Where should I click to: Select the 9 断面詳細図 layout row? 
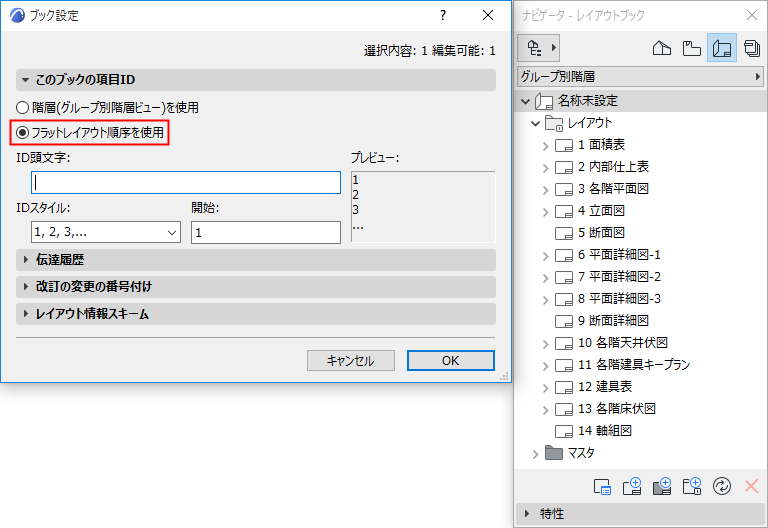[641, 321]
